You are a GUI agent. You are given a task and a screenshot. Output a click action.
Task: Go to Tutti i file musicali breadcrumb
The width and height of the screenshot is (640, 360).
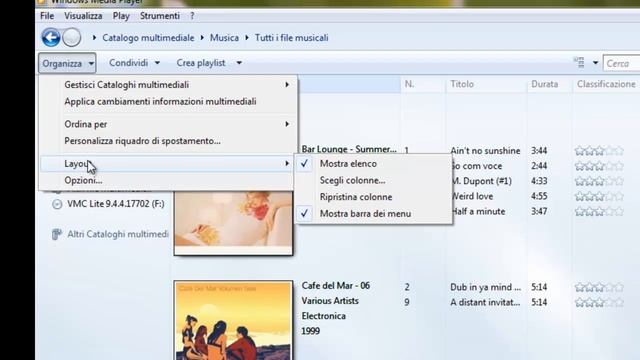pyautogui.click(x=291, y=38)
